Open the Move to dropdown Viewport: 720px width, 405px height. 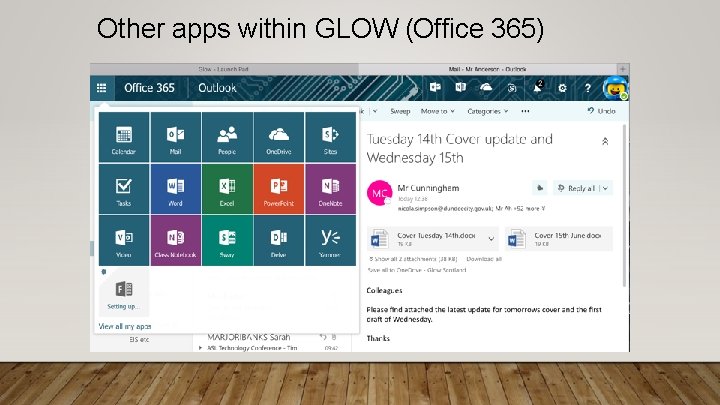(x=438, y=111)
